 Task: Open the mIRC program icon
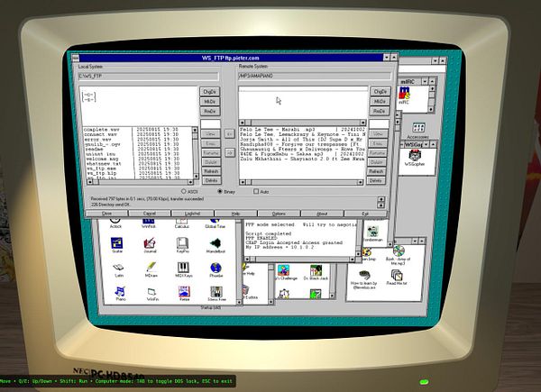pyautogui.click(x=404, y=94)
